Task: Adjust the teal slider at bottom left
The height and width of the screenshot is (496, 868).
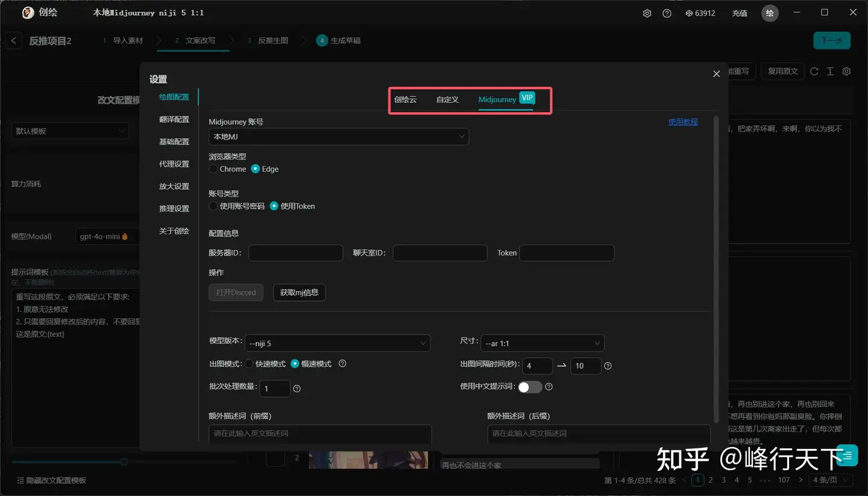Action: click(124, 462)
